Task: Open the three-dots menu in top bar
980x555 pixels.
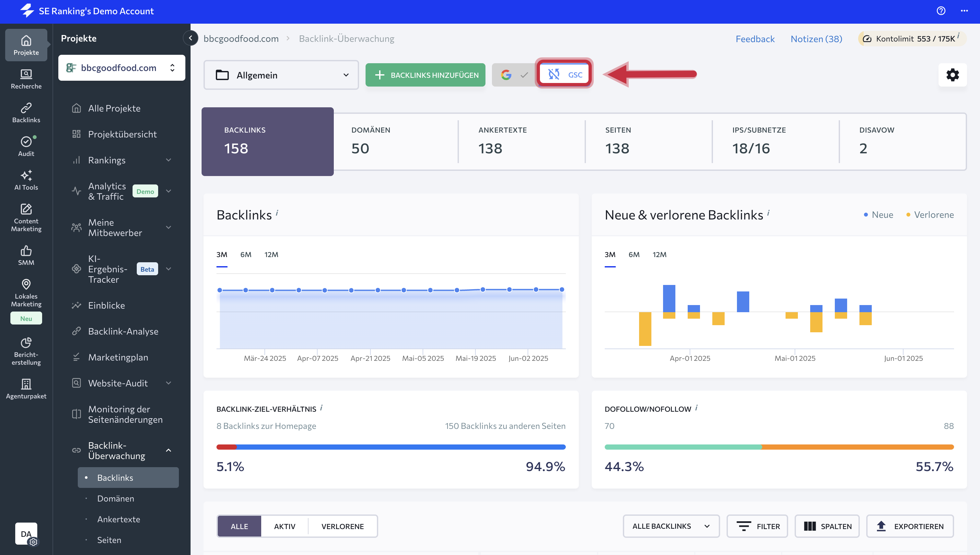Action: [964, 11]
